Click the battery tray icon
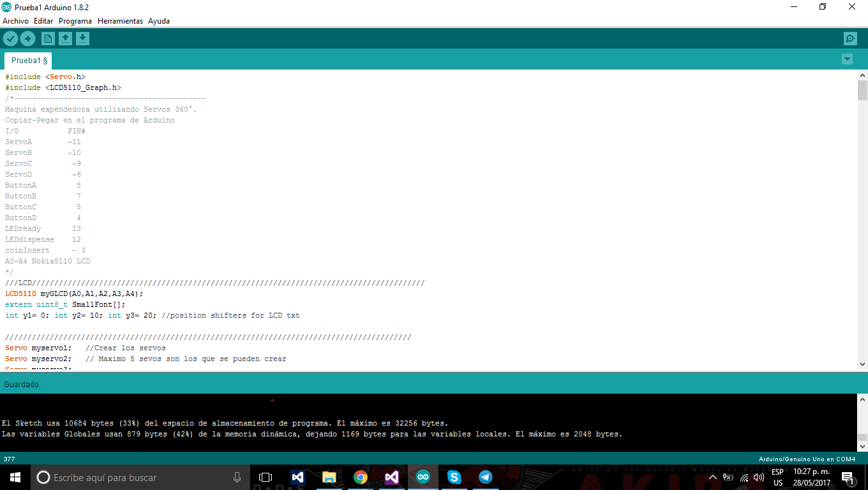Image resolution: width=868 pixels, height=490 pixels. click(x=728, y=477)
